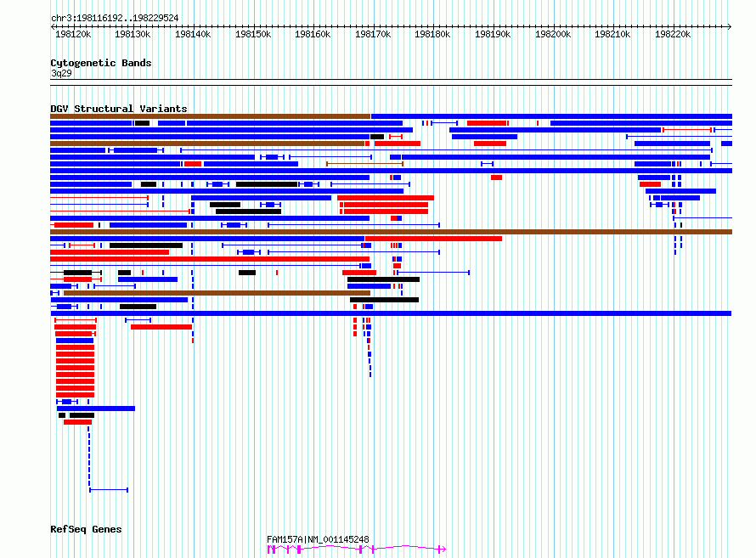Click the 198140k ruler tick label
This screenshot has height=558, width=756.
pyautogui.click(x=193, y=34)
